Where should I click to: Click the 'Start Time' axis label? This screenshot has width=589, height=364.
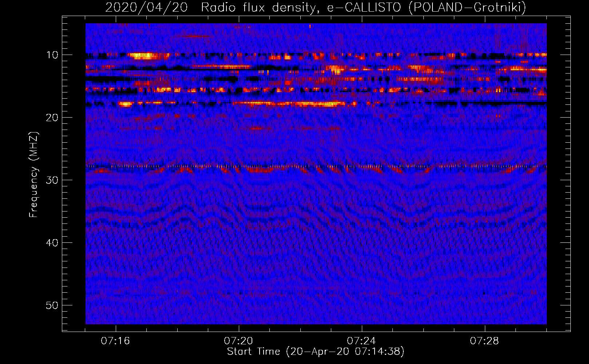tap(316, 352)
